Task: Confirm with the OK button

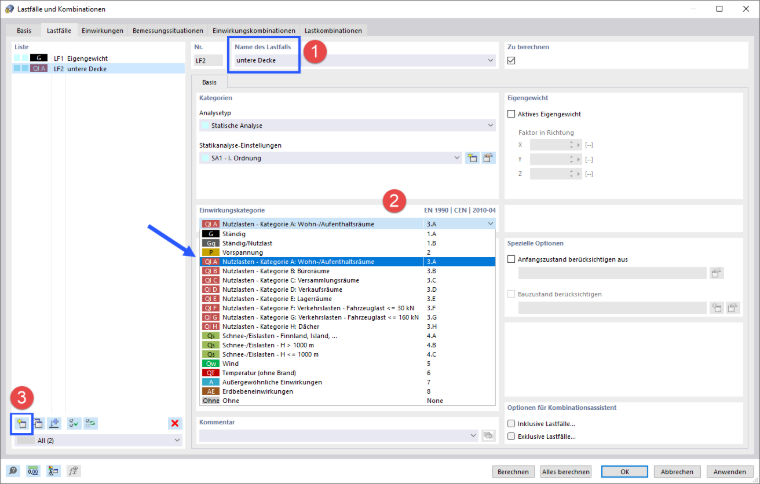Action: pyautogui.click(x=624, y=471)
